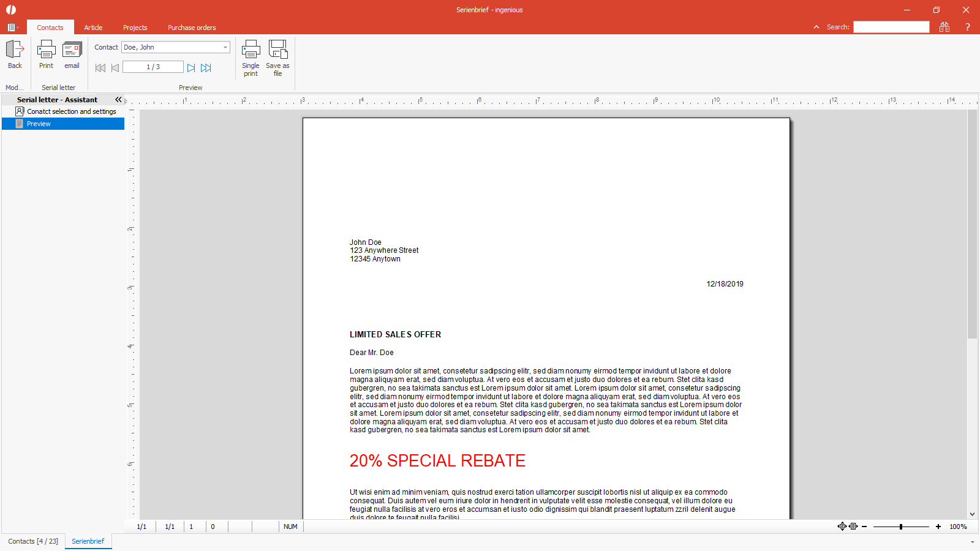Collapse the ribbon with the chevron

click(816, 27)
